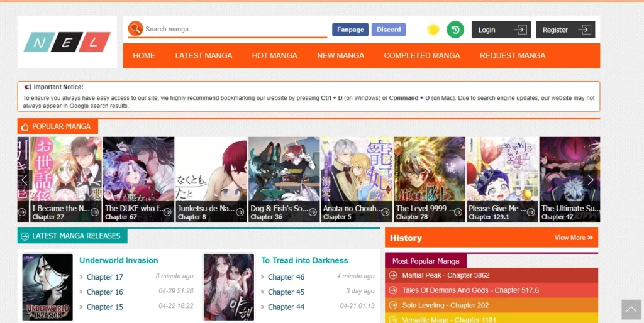Viewport: 644px width, 323px height.
Task: Open Tales Of Demons And Gods Chapter 517.6
Action: tap(470, 290)
